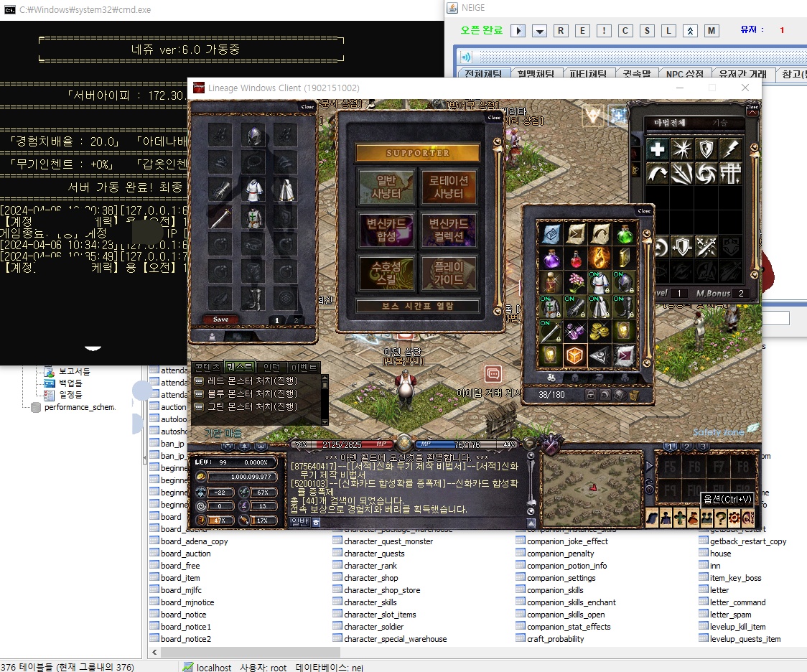Image resolution: width=807 pixels, height=672 pixels.
Task: Click the inventory trash bin icon
Action: pyautogui.click(x=634, y=395)
